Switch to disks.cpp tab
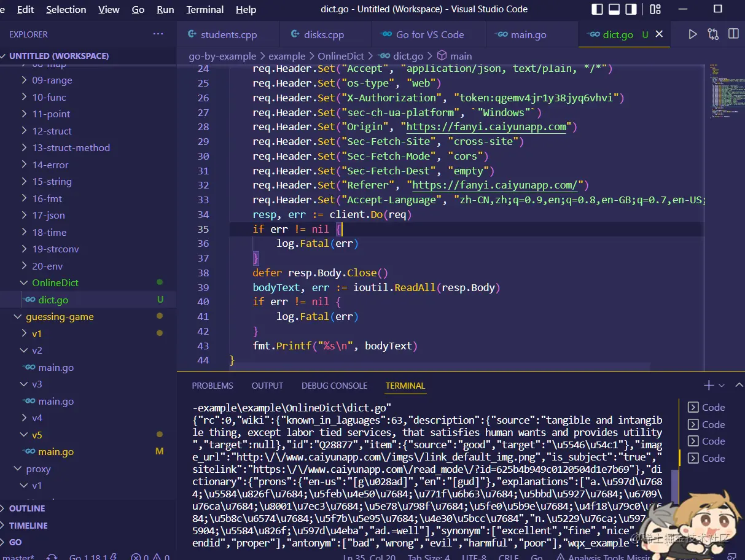The width and height of the screenshot is (745, 560). click(x=324, y=34)
